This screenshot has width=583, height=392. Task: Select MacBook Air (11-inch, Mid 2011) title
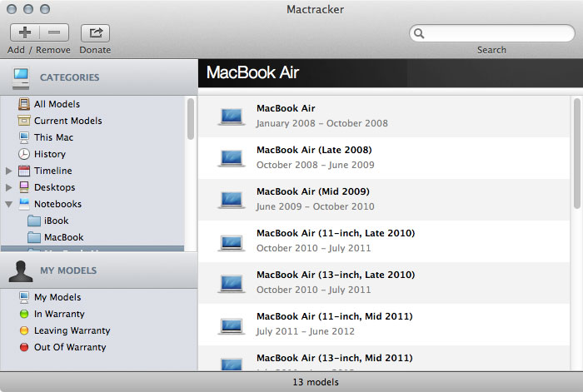click(x=335, y=316)
